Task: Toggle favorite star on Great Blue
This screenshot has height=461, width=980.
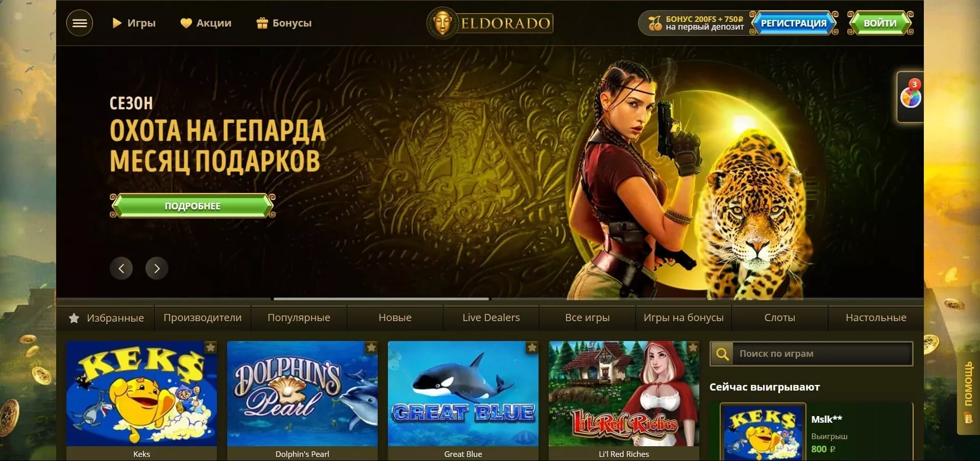Action: click(532, 348)
